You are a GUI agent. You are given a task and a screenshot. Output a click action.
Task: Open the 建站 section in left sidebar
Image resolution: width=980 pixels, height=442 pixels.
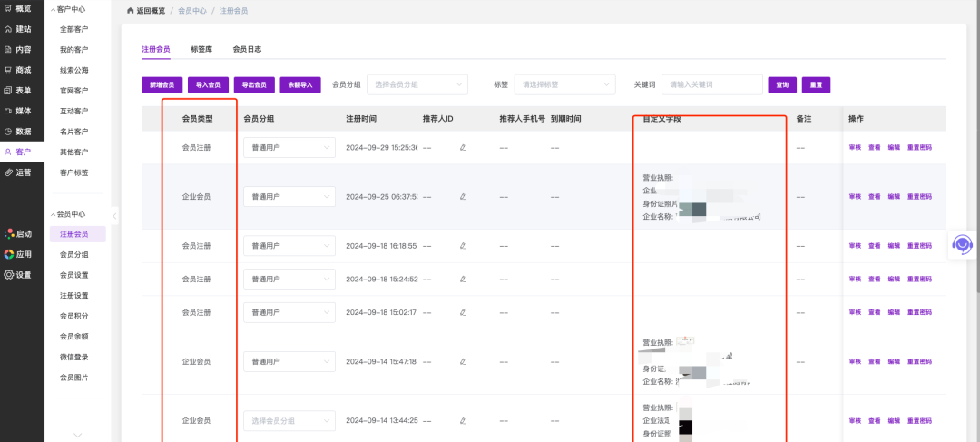17,29
